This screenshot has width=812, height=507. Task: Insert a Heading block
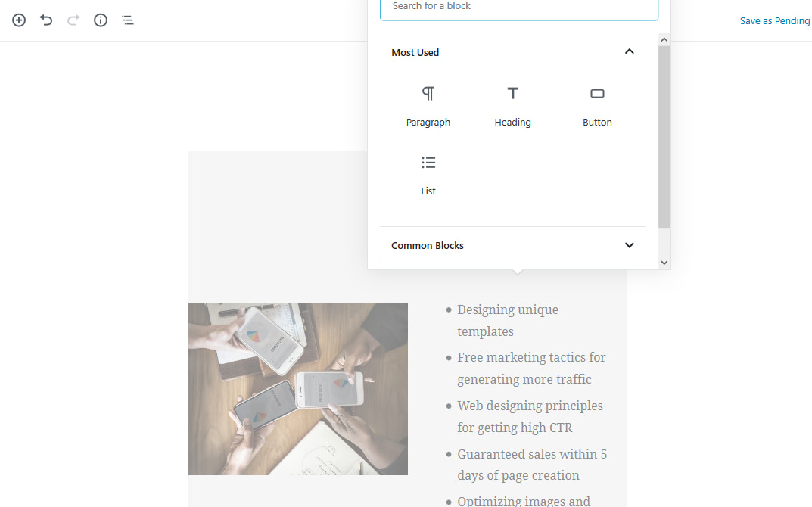[512, 105]
